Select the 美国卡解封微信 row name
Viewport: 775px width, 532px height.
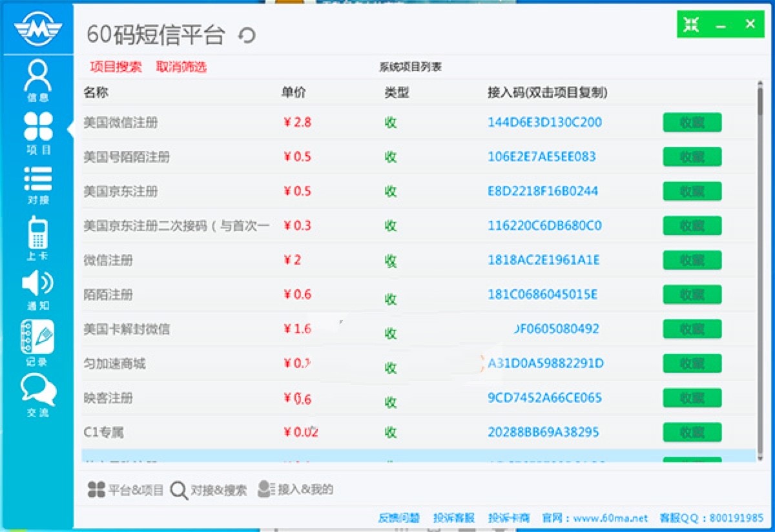pos(127,329)
